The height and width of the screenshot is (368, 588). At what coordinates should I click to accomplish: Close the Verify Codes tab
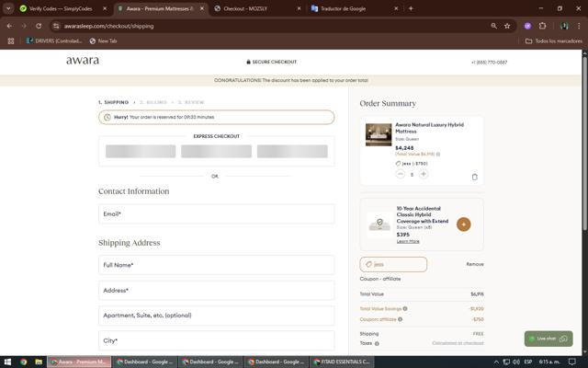(x=105, y=8)
